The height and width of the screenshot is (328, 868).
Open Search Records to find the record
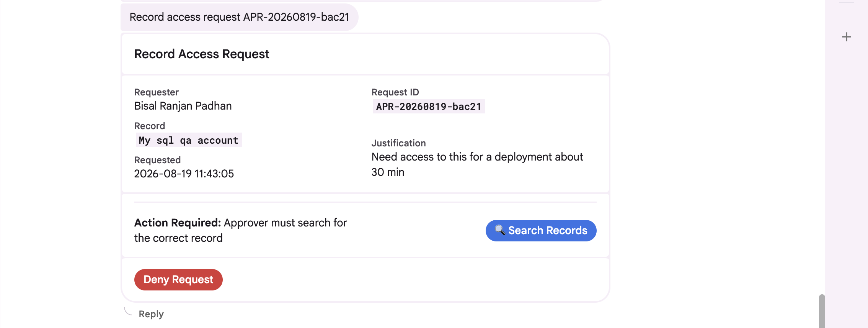[541, 231]
